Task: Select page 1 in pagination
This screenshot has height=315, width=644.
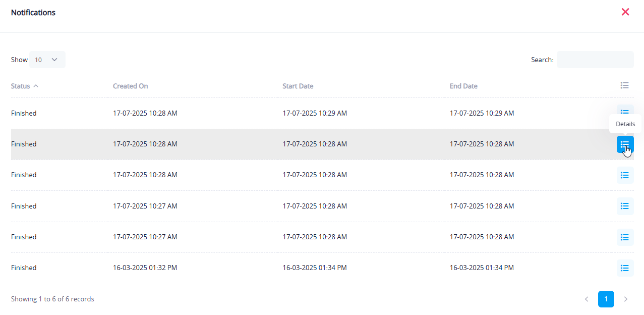Action: (x=606, y=299)
